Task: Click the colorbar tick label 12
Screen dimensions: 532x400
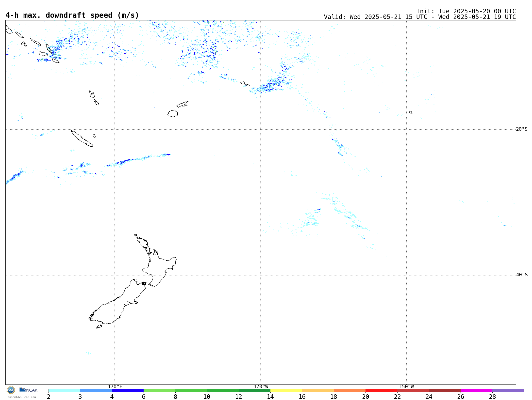Action: (239, 397)
